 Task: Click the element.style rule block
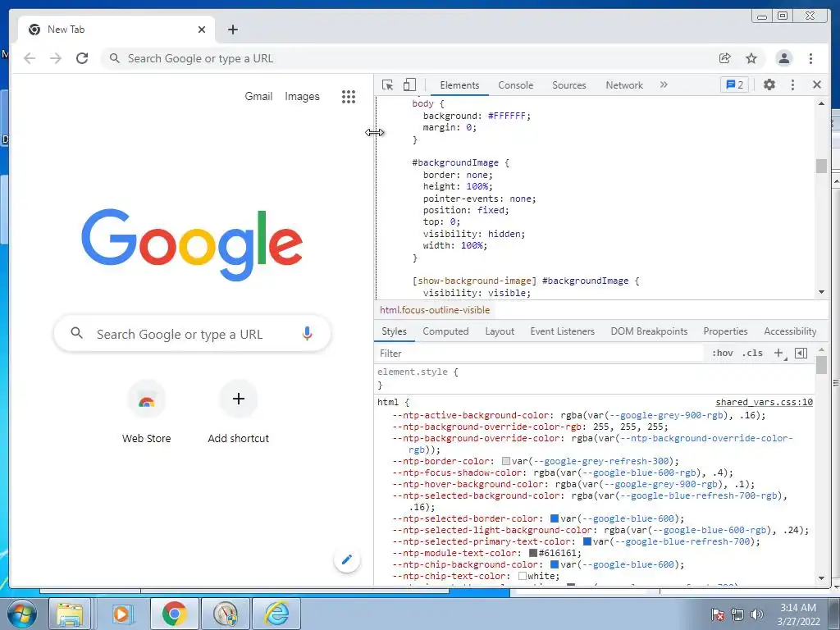pos(595,378)
